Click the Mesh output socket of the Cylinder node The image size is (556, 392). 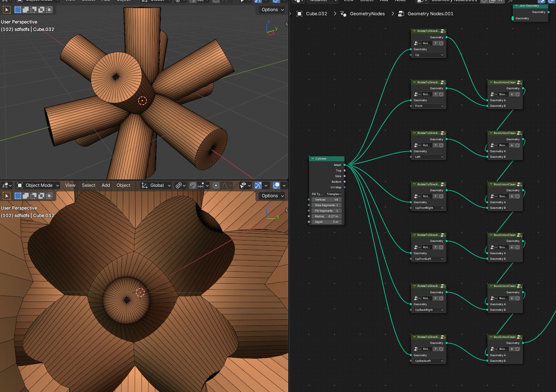344,165
